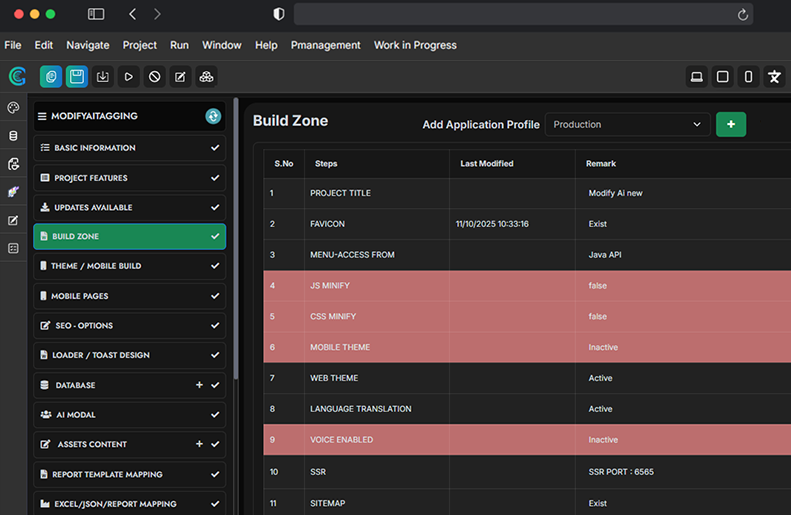The height and width of the screenshot is (515, 791).
Task: Click the checkmark on LOADER / TOAST DESIGN row
Action: [215, 355]
